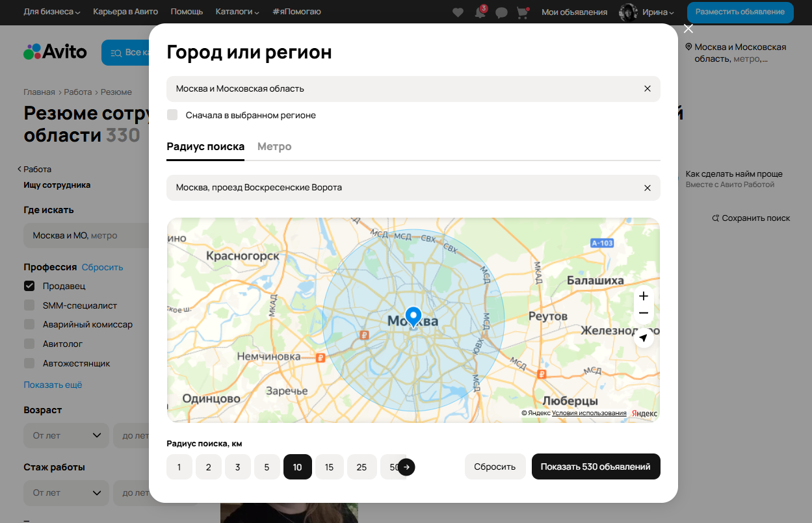Check the SMM-специалист checkbox
Image resolution: width=812 pixels, height=523 pixels.
pyautogui.click(x=29, y=305)
